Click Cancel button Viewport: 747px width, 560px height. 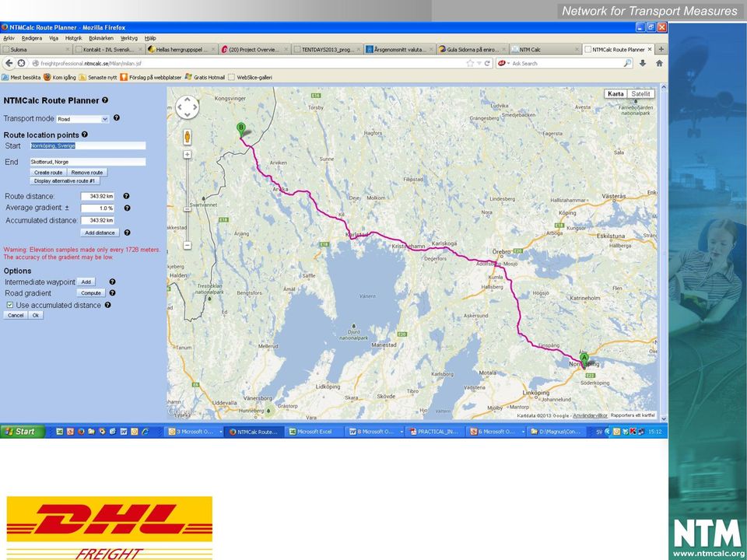16,315
